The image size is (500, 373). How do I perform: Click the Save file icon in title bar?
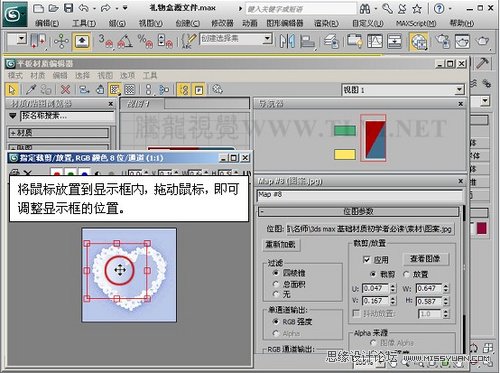point(68,8)
